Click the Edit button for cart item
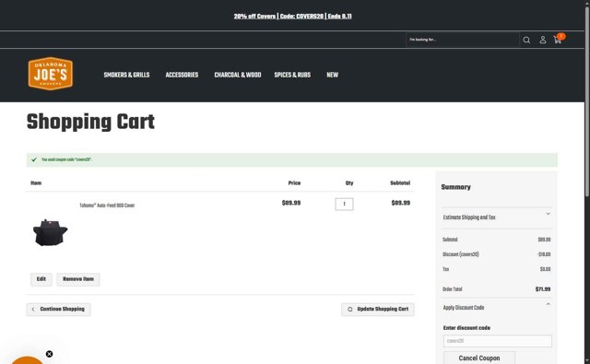The height and width of the screenshot is (364, 590). (x=41, y=279)
